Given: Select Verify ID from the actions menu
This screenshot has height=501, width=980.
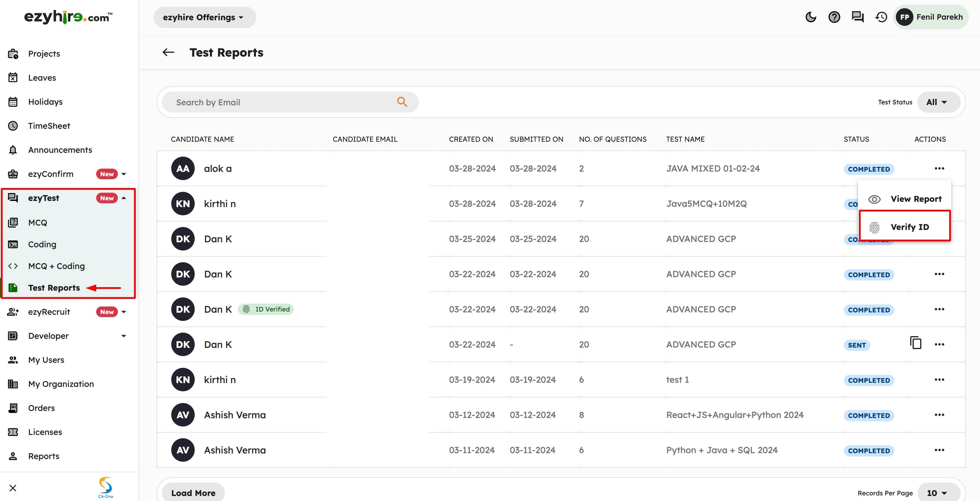Looking at the screenshot, I should tap(905, 227).
